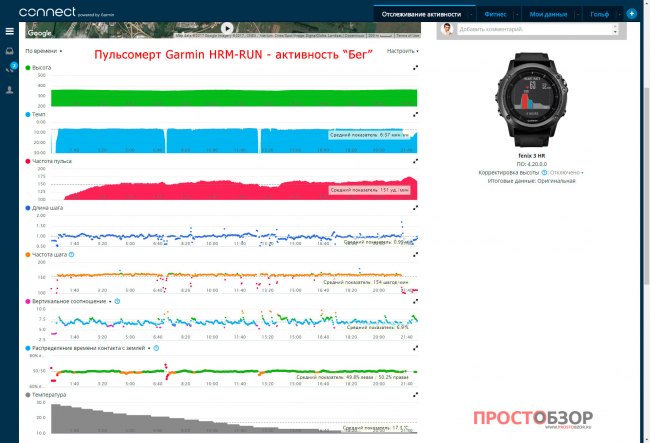Open the arrow next to Отслеживание активности tab

coord(471,14)
